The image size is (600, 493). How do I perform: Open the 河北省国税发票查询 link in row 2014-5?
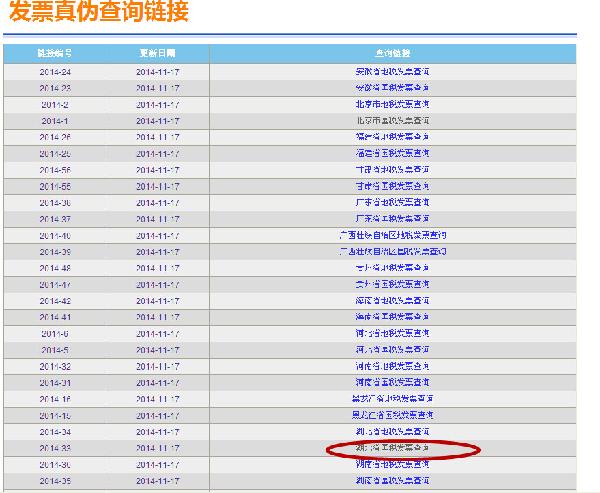(x=392, y=350)
